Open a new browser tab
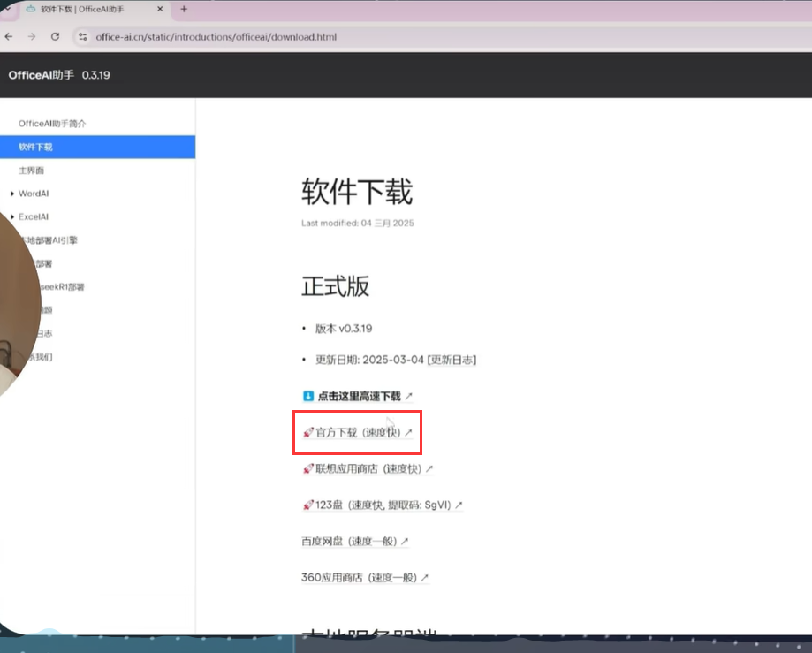The height and width of the screenshot is (653, 812). click(x=184, y=9)
